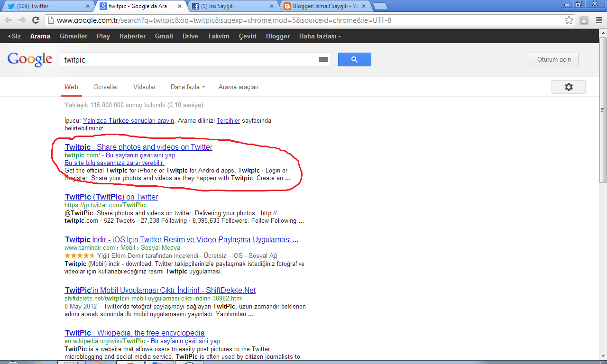Click the twitpic search input field
This screenshot has width=607, height=364.
[190, 60]
